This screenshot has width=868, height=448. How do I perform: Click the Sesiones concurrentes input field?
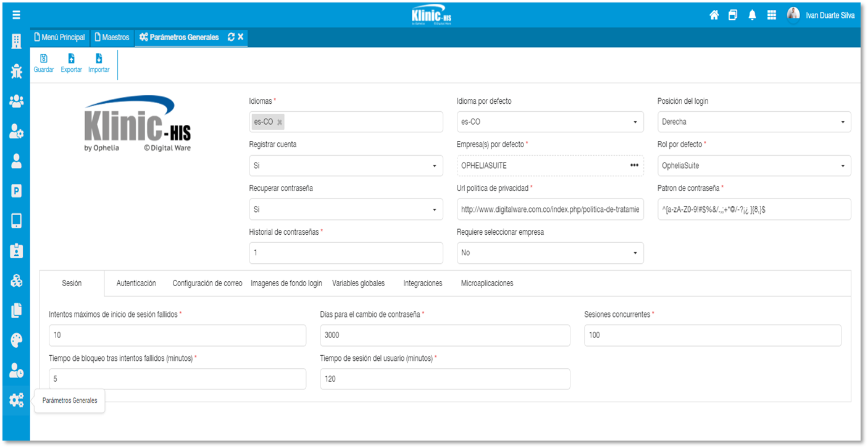coord(712,335)
